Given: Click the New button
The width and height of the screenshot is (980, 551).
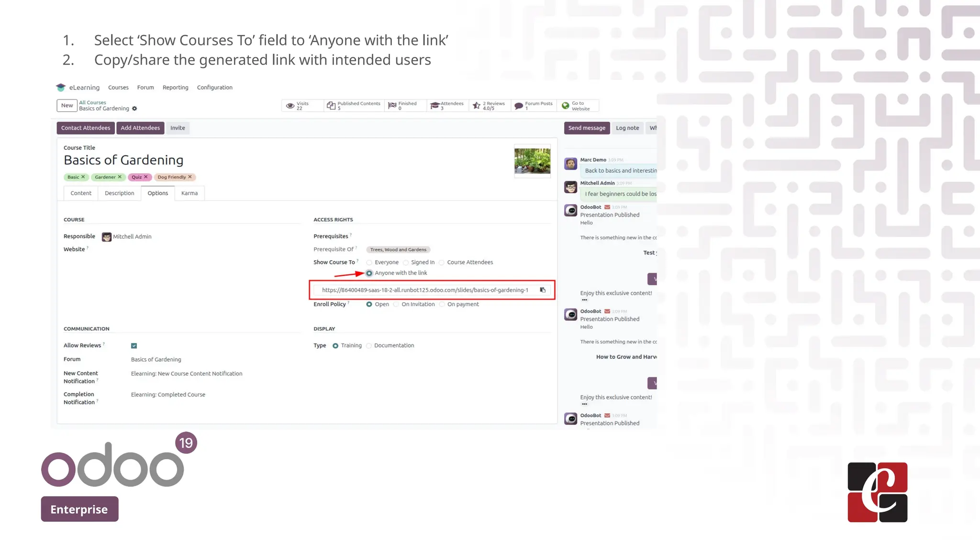Looking at the screenshot, I should (x=67, y=106).
